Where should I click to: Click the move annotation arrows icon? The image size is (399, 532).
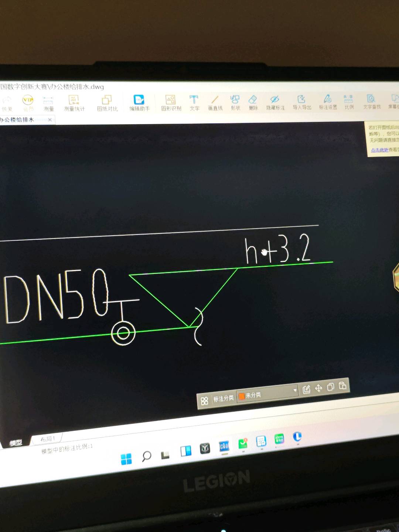(x=318, y=388)
